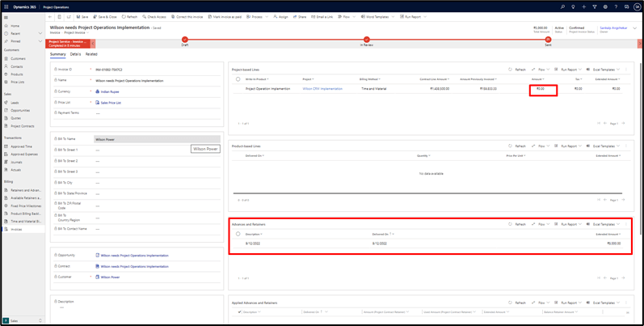Image resolution: width=644 pixels, height=326 pixels.
Task: Switch to the Details tab
Action: coord(75,54)
